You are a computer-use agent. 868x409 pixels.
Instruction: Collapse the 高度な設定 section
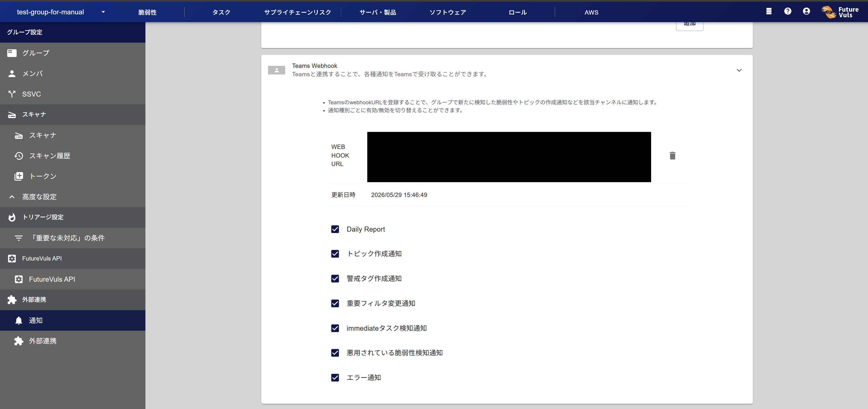click(73, 197)
